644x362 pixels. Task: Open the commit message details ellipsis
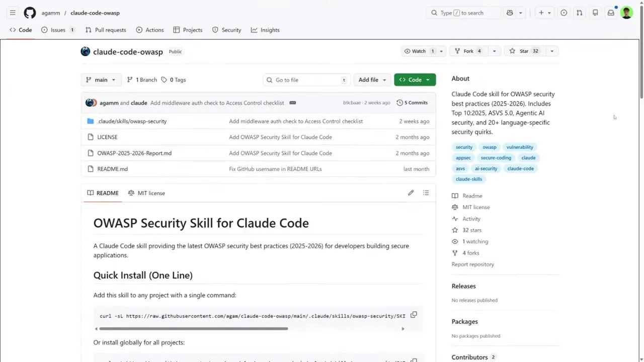coord(292,103)
